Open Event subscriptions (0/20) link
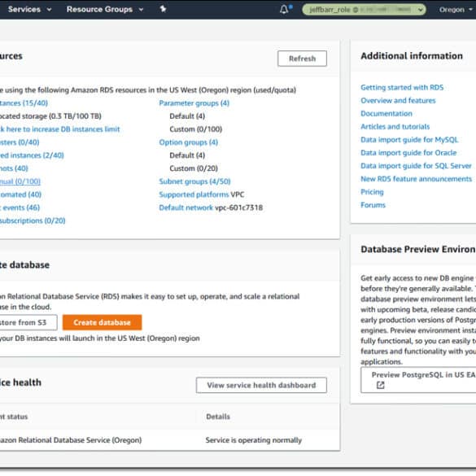 tap(33, 221)
